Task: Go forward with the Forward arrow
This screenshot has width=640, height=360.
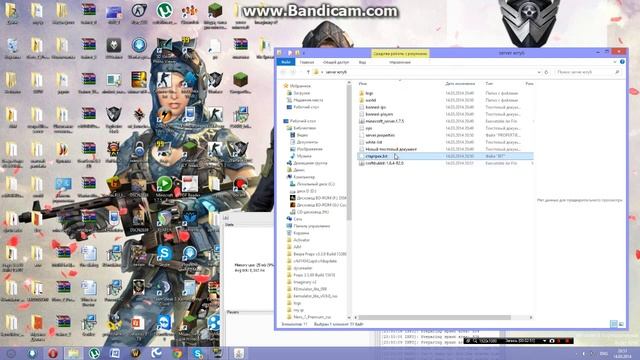Action: tap(293, 72)
